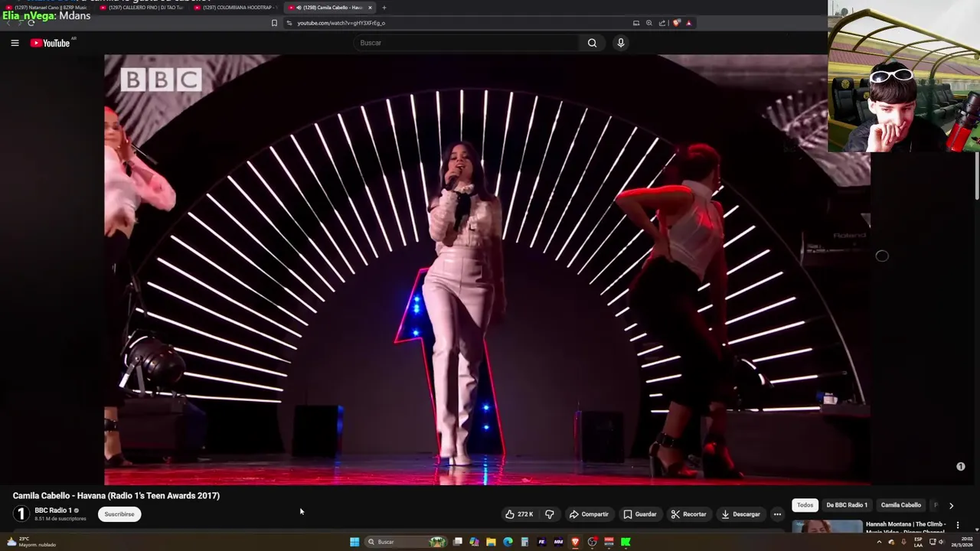Open the green app icon on the taskbar
The width and height of the screenshot is (980, 551).
coord(626,542)
